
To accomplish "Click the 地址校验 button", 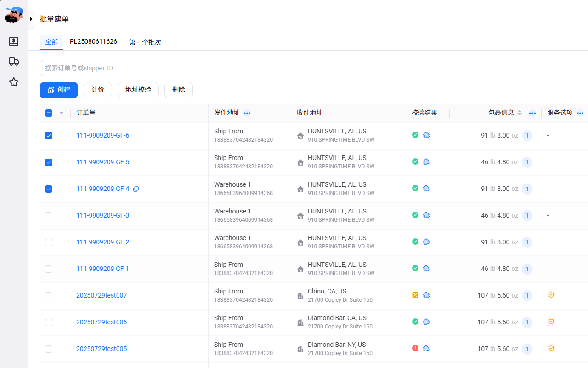I will point(138,90).
